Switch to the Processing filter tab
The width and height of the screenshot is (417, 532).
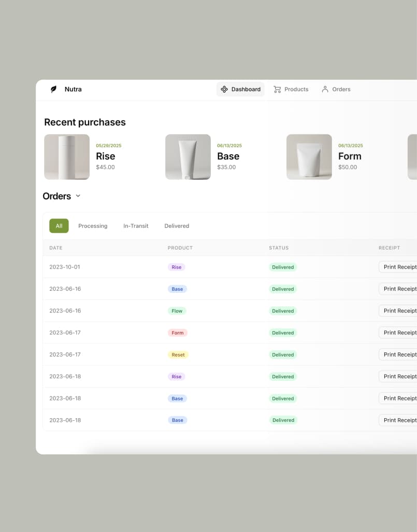(x=93, y=226)
